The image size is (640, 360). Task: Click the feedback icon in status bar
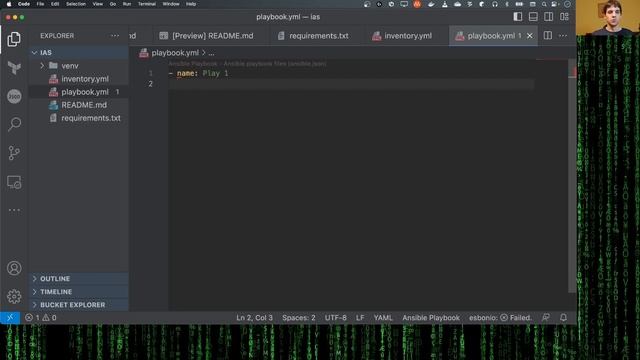(546, 318)
